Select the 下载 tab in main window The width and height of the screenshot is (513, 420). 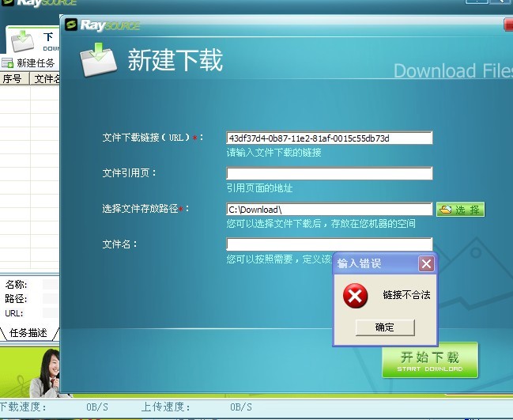(x=33, y=40)
